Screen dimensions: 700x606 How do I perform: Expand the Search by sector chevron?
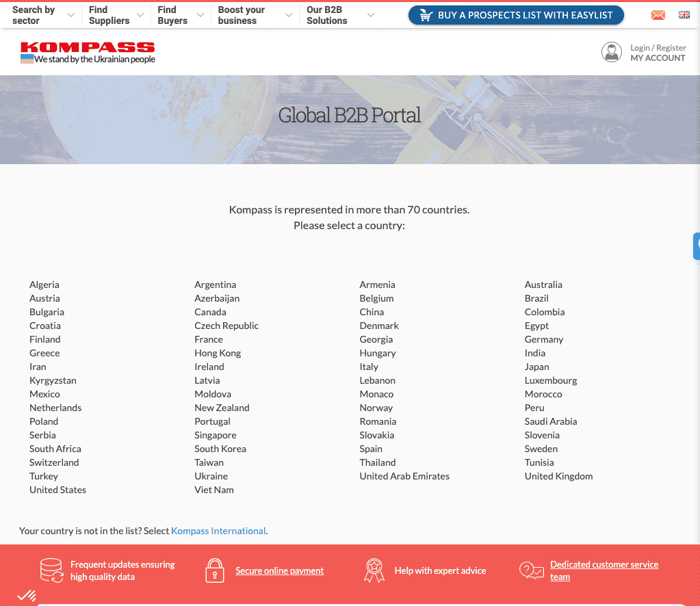(71, 15)
